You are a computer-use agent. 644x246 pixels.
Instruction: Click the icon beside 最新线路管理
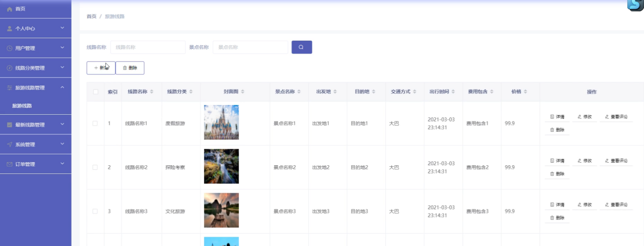coord(9,125)
